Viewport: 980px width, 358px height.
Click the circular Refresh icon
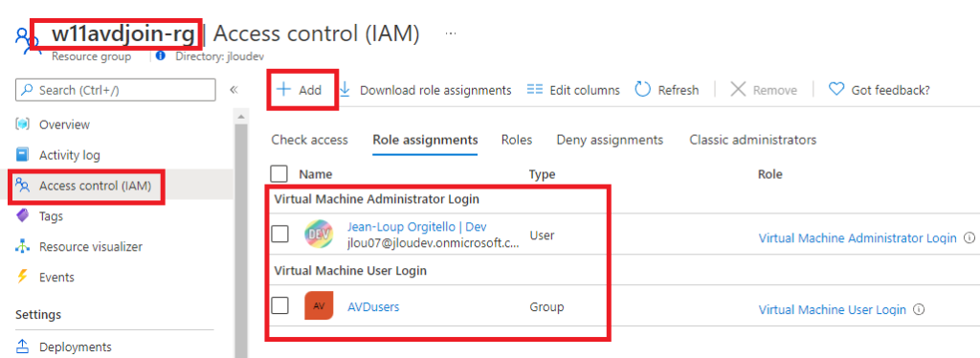[x=643, y=89]
